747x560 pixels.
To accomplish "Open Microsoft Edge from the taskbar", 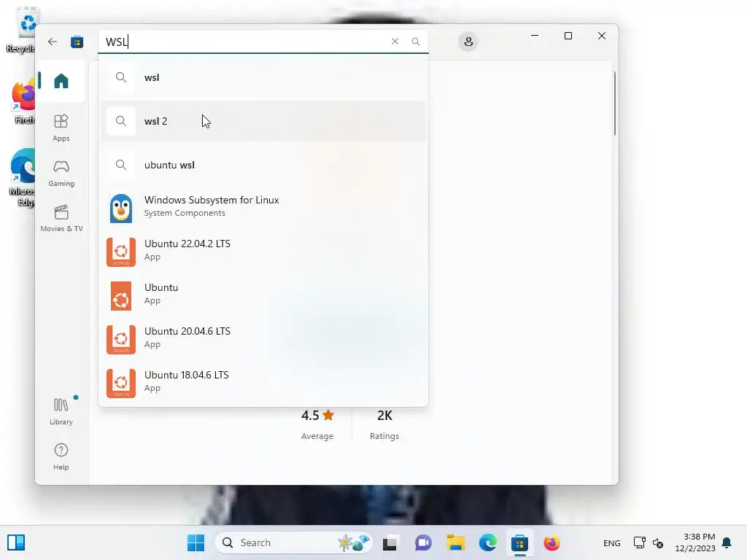I will click(x=487, y=542).
